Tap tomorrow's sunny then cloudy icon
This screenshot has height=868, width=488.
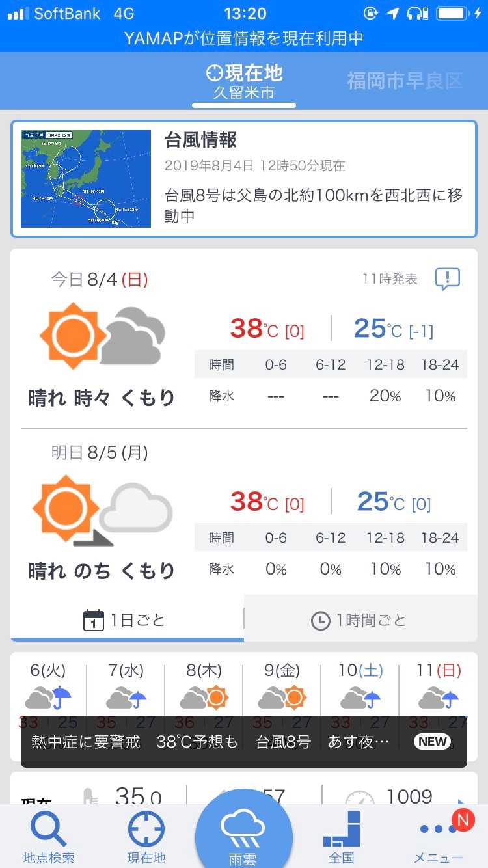102,510
